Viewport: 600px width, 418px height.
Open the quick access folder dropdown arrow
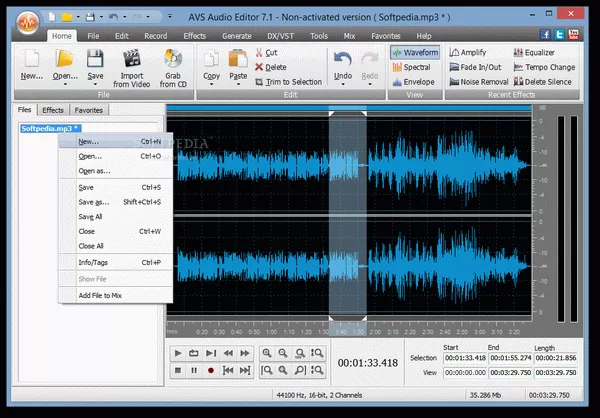click(x=78, y=17)
